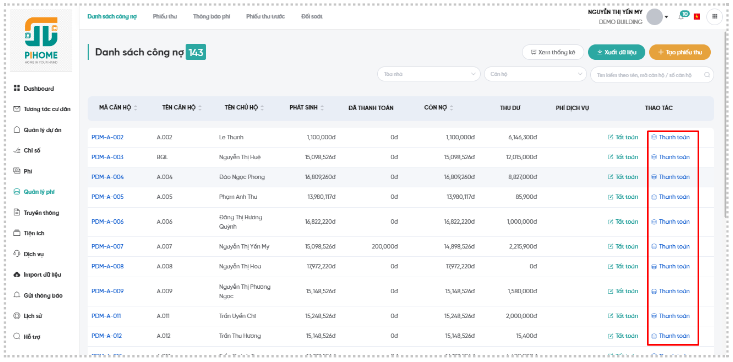Image resolution: width=733 pixels, height=362 pixels.
Task: Open apartment link PDM-A-004
Action: [108, 177]
